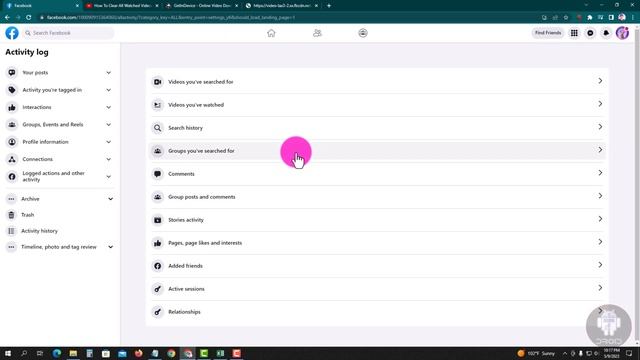The image size is (640, 360).
Task: Click the Pages, page likes thumbs-up icon
Action: 158,243
